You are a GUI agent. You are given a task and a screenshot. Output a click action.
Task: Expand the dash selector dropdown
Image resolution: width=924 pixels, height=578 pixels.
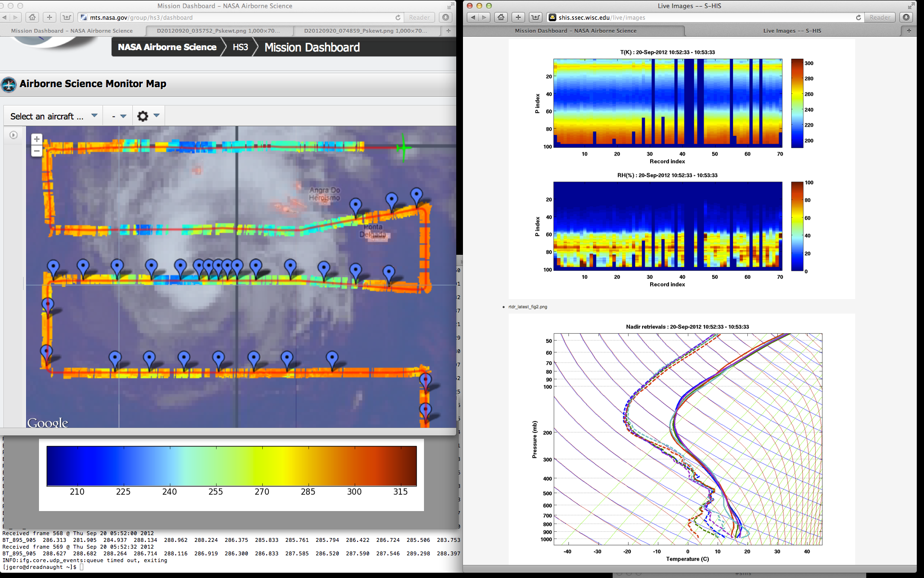[118, 116]
